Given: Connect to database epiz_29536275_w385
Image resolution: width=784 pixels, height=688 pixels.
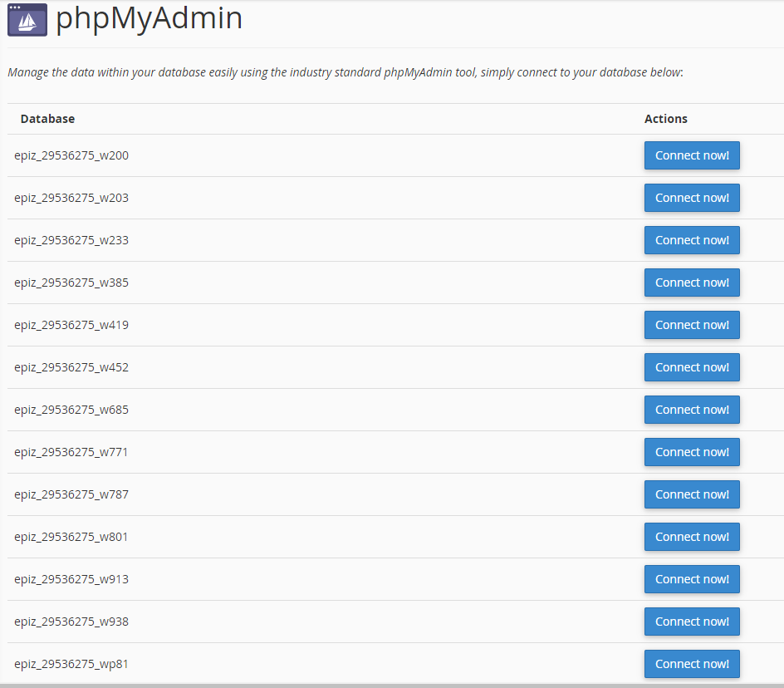Looking at the screenshot, I should pyautogui.click(x=691, y=283).
